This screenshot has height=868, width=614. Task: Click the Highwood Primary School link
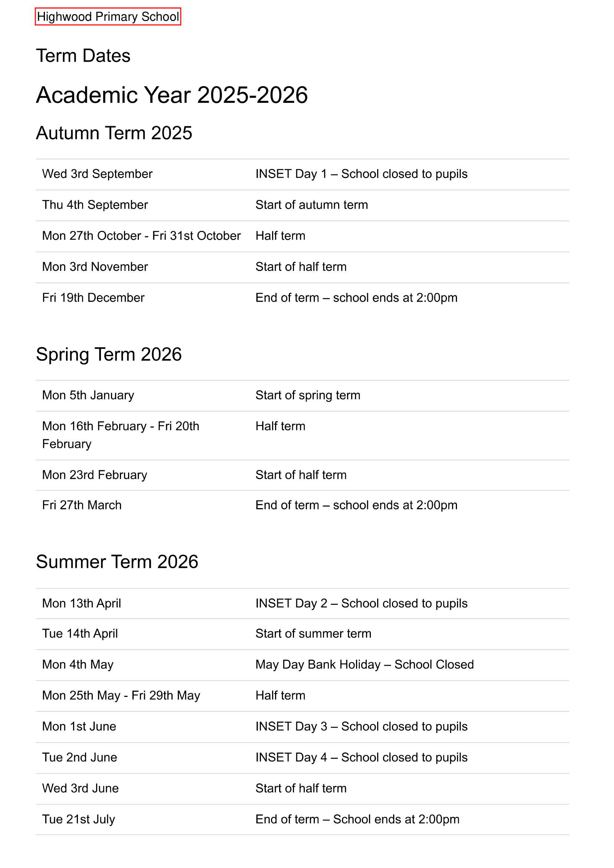point(108,17)
